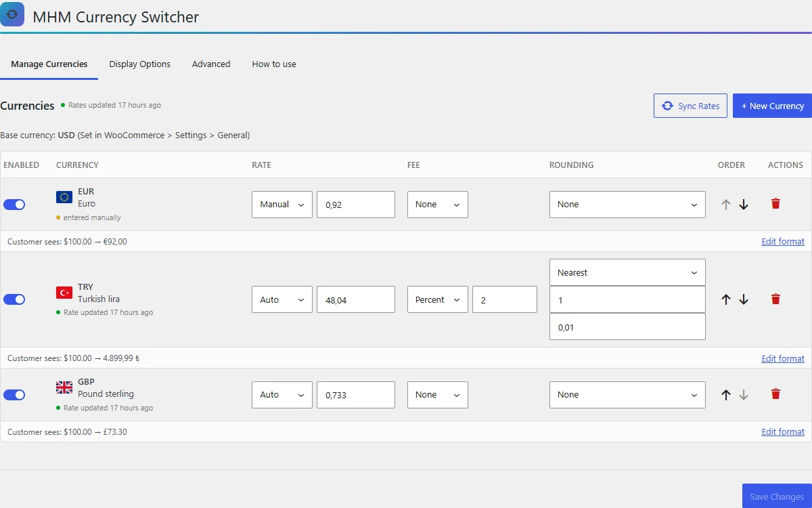Click the UK flag icon in GBP row
Image resolution: width=812 pixels, height=508 pixels.
[x=64, y=387]
